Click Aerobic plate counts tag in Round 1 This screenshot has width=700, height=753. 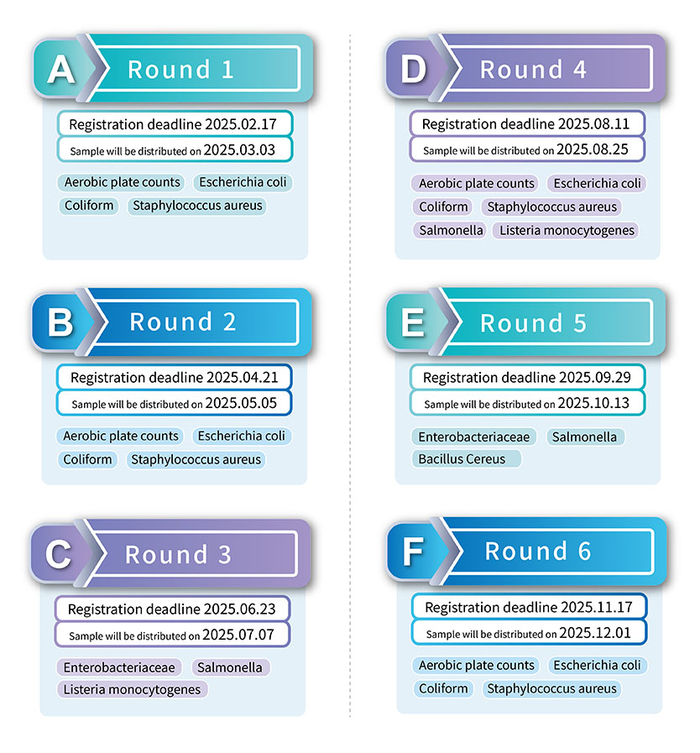coord(123,182)
